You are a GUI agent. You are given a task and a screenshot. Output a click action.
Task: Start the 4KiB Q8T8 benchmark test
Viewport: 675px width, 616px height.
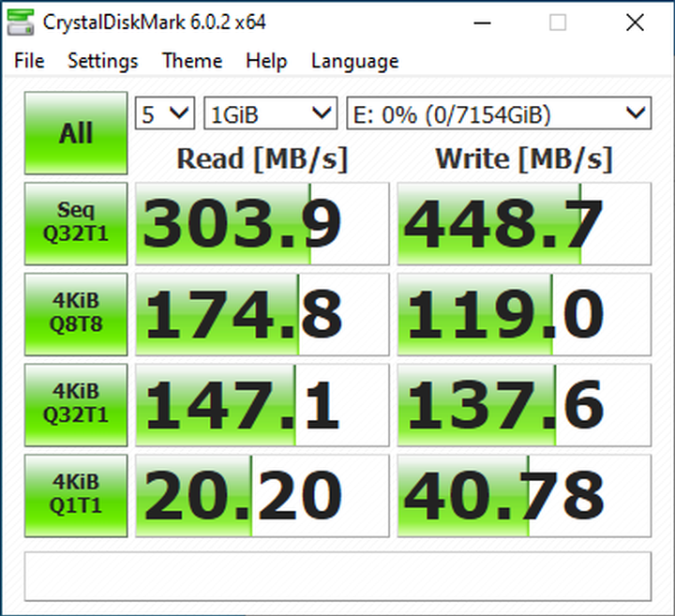tap(75, 315)
